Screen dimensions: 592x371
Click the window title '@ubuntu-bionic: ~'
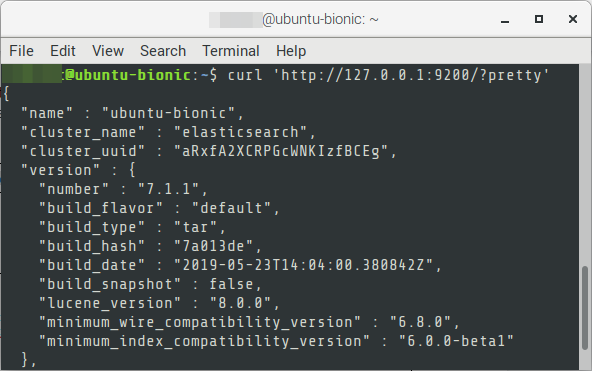click(320, 19)
